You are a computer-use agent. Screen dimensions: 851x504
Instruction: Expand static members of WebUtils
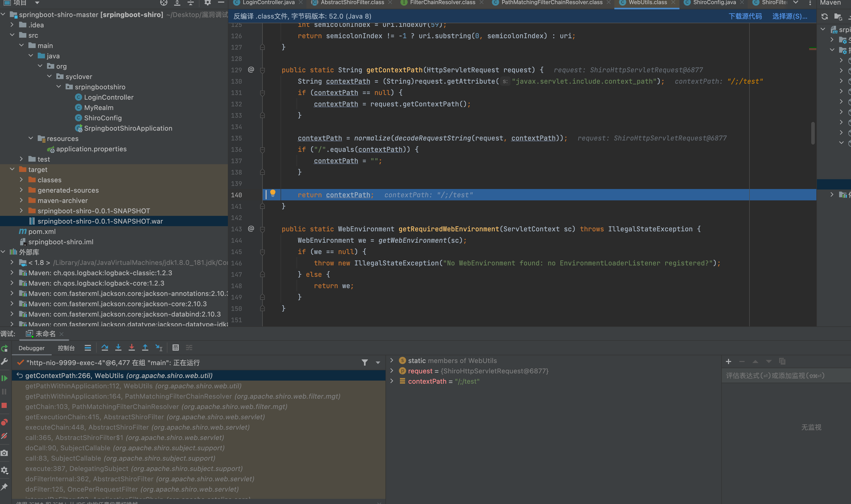click(x=392, y=360)
